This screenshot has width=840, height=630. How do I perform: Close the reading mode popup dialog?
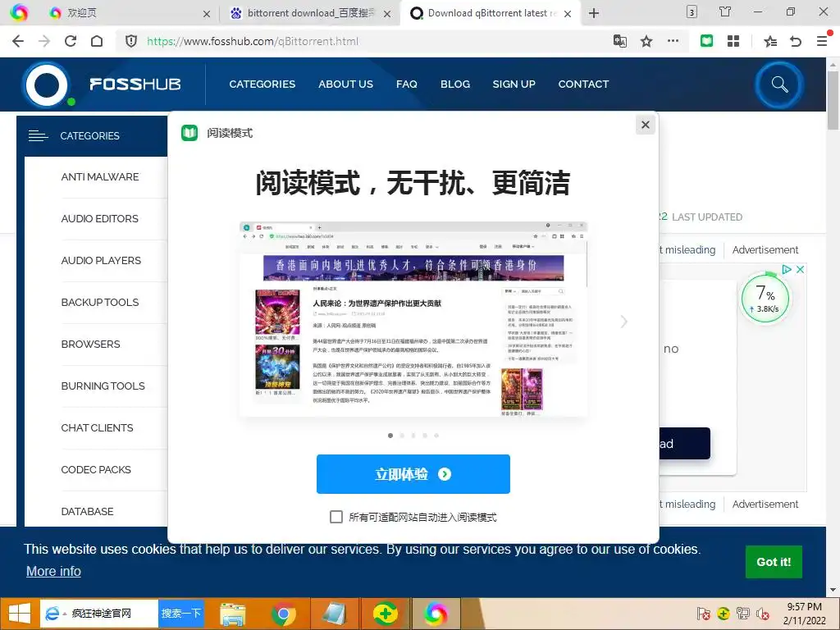pos(646,125)
